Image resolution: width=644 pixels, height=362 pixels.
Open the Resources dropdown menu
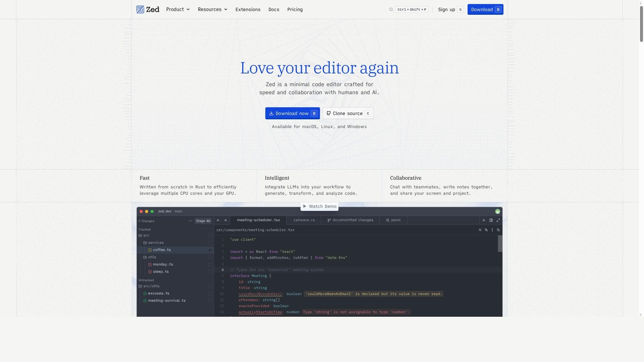pyautogui.click(x=212, y=9)
